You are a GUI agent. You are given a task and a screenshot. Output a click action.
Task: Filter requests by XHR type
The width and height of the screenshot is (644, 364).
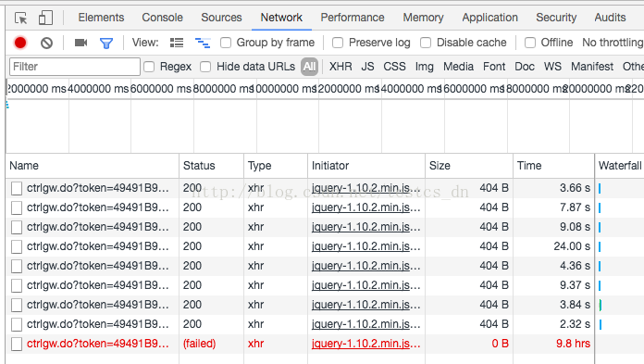(x=341, y=67)
